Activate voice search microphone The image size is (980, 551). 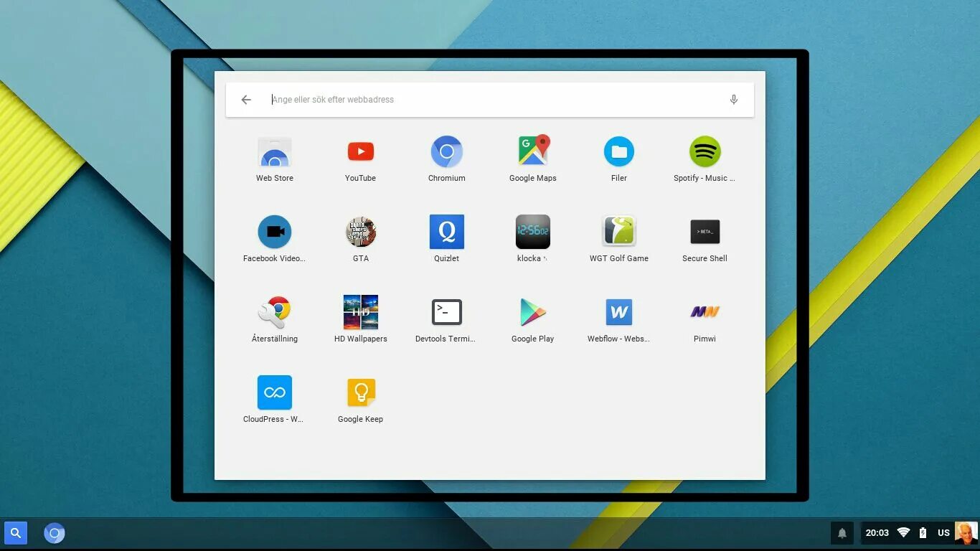point(734,100)
